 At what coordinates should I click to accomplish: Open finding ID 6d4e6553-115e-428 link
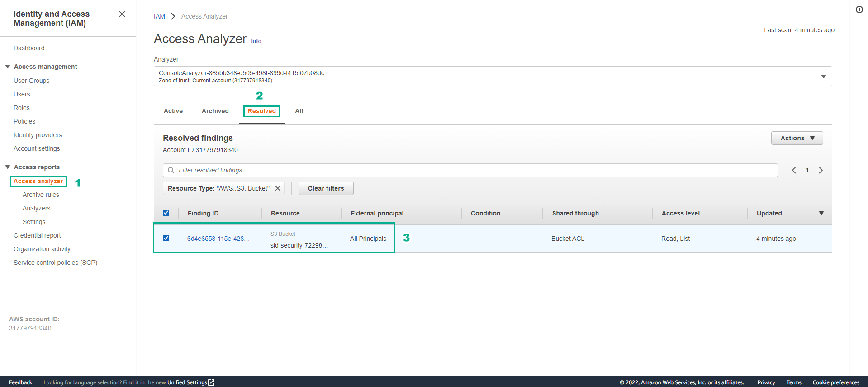(x=218, y=239)
